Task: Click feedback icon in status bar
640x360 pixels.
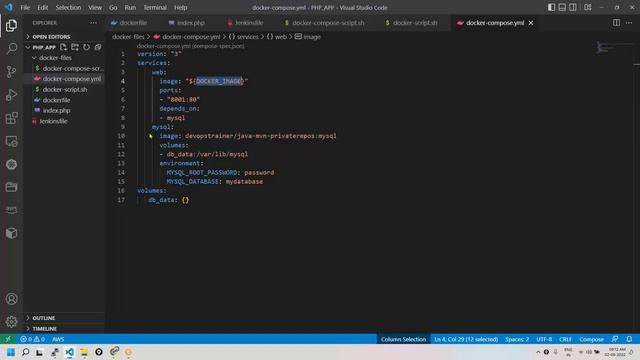Action: point(615,339)
